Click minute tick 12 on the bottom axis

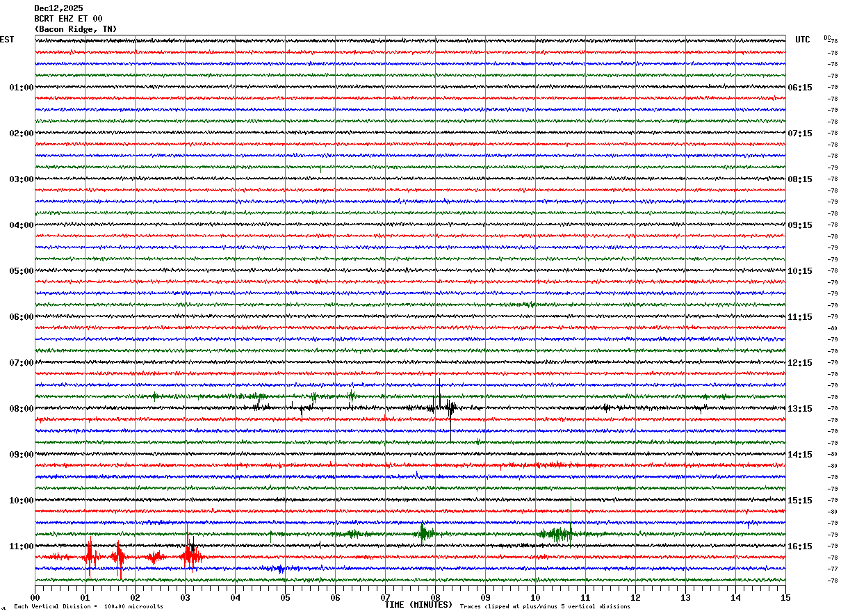coord(635,597)
